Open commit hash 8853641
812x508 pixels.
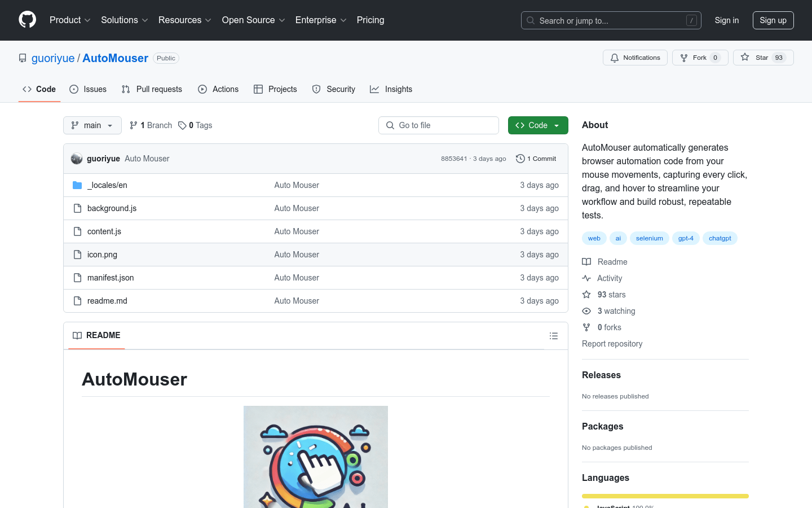(x=454, y=159)
